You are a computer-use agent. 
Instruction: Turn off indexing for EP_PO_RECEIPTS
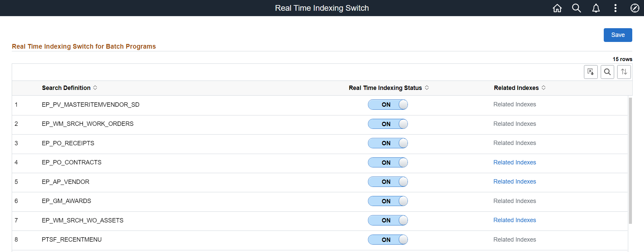click(x=388, y=143)
